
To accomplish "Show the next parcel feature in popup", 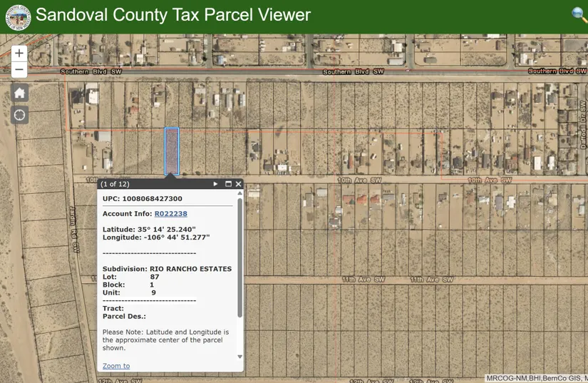I will click(215, 184).
